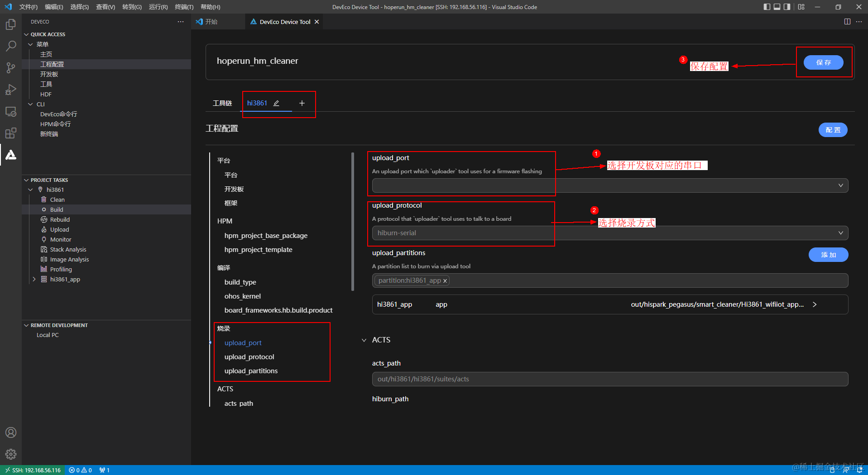Close the DevEco Device Tool editor tab
This screenshot has width=868, height=475.
[317, 22]
